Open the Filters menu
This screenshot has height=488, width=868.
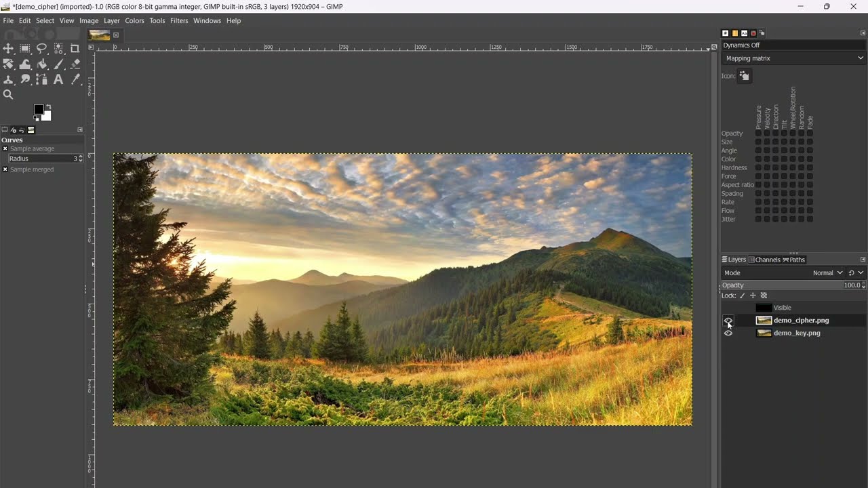[179, 21]
